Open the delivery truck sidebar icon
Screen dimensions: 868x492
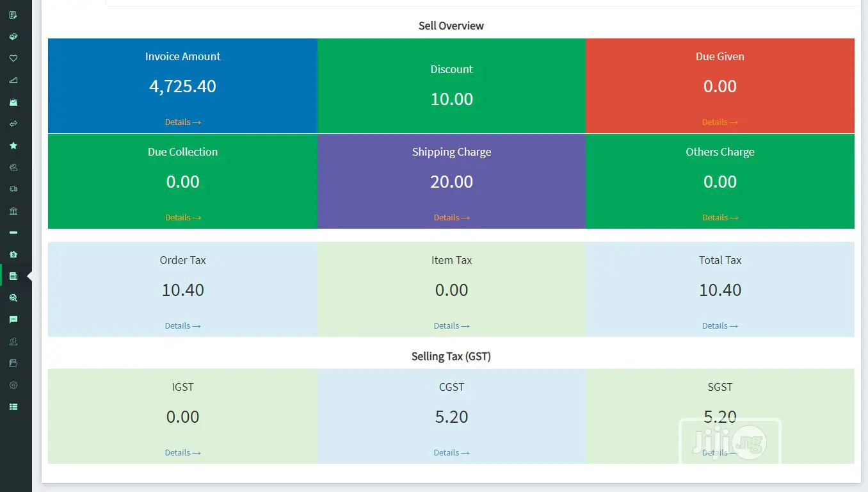(13, 189)
